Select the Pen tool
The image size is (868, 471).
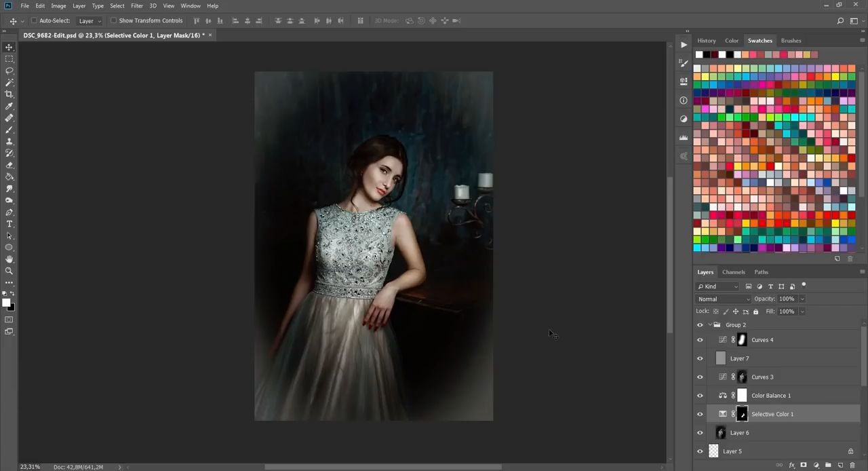(9, 212)
